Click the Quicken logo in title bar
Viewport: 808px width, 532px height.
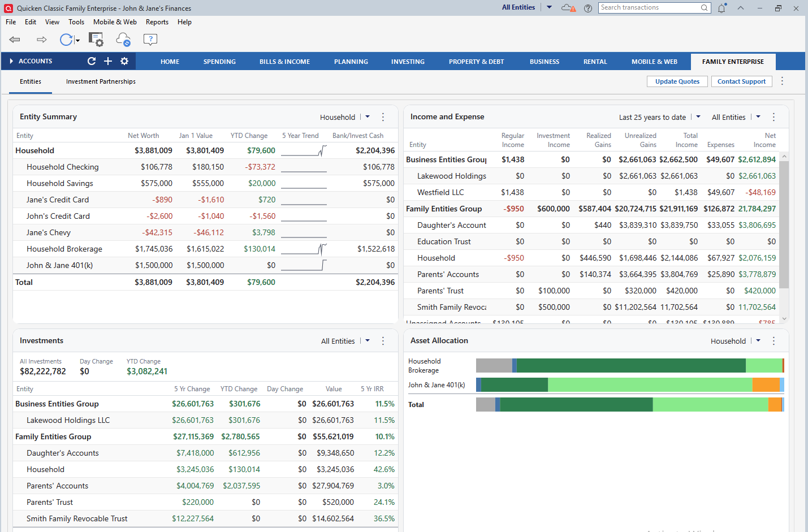pos(8,8)
